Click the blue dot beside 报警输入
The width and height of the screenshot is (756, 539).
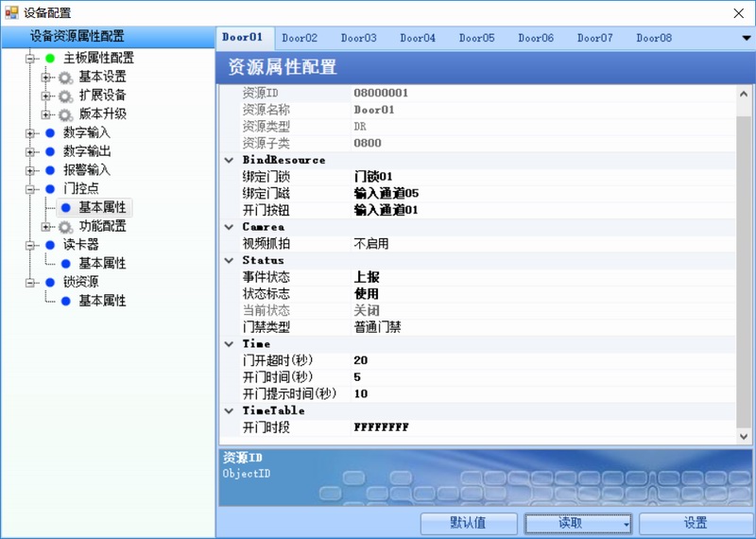pos(51,170)
